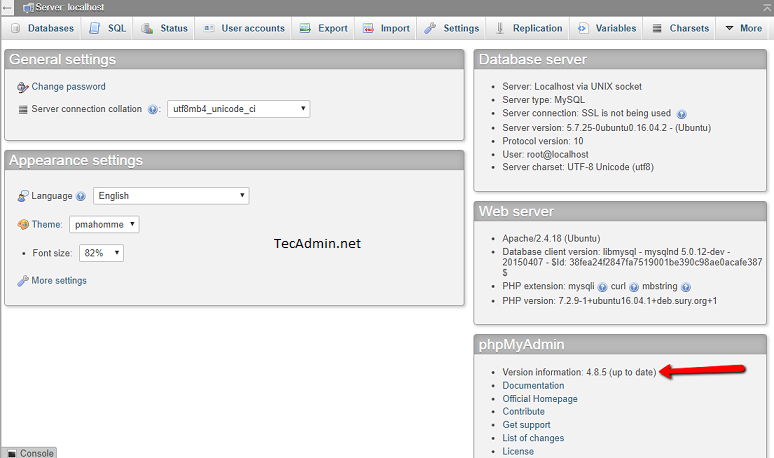
Task: Go to the Export tab
Action: 324,28
